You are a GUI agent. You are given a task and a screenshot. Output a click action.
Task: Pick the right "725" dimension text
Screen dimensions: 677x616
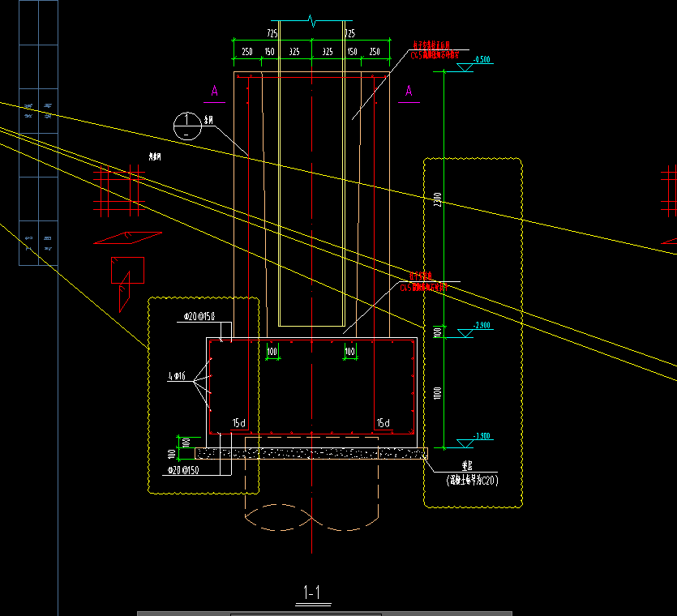(x=349, y=33)
